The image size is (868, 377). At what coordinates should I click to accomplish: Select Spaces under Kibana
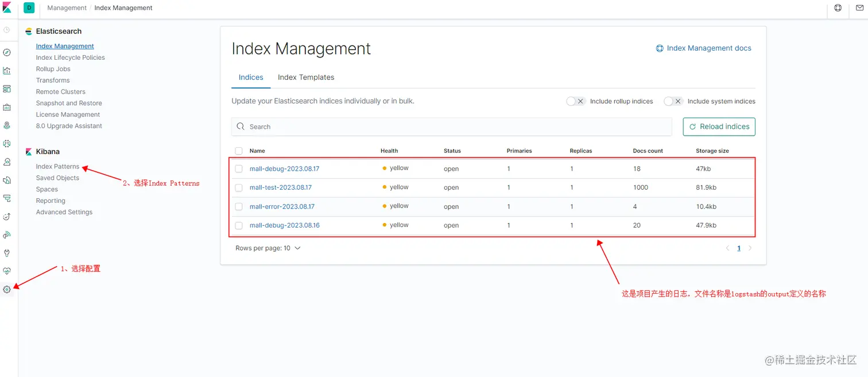point(47,189)
